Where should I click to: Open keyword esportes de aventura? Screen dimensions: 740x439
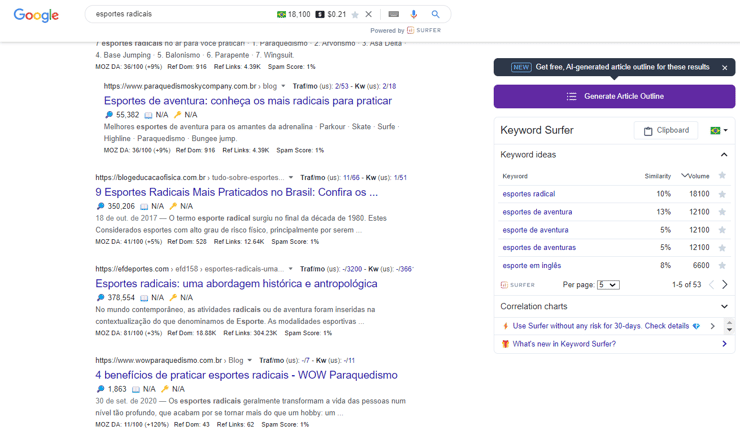tap(537, 212)
